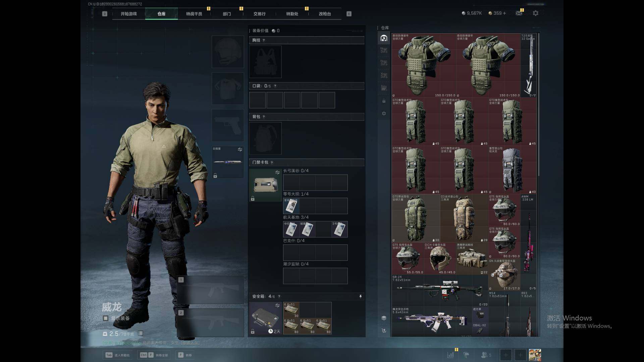Click the warehouse vertical scrollbar
This screenshot has height=362, width=644.
point(539,104)
